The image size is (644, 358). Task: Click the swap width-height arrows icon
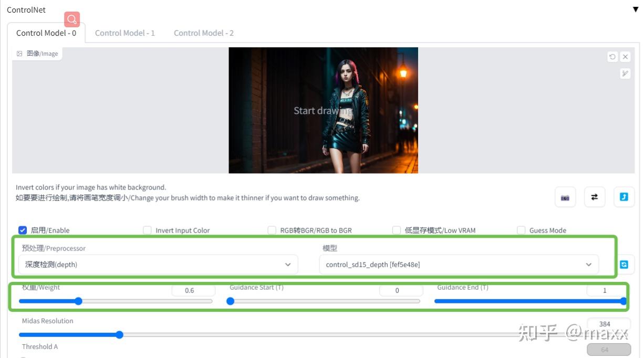[x=595, y=197]
